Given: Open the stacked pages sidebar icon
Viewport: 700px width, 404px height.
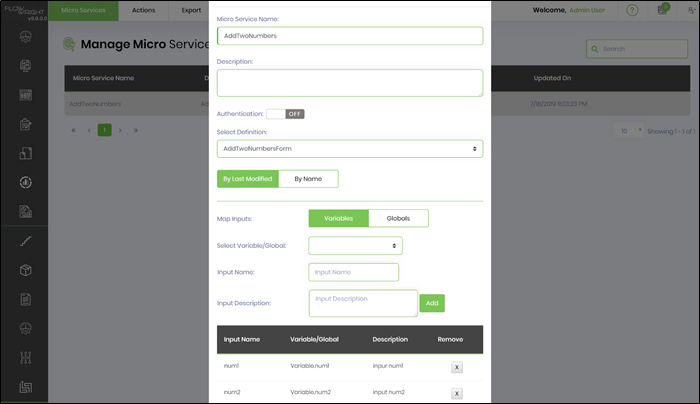Looking at the screenshot, I should tap(25, 153).
